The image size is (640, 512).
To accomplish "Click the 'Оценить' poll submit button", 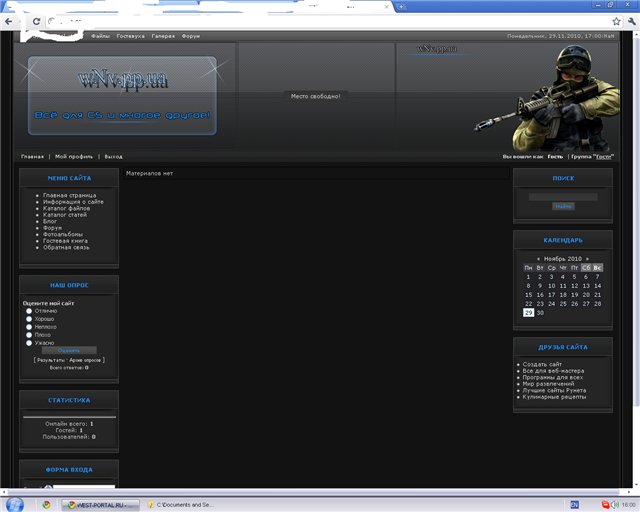I will coord(68,351).
